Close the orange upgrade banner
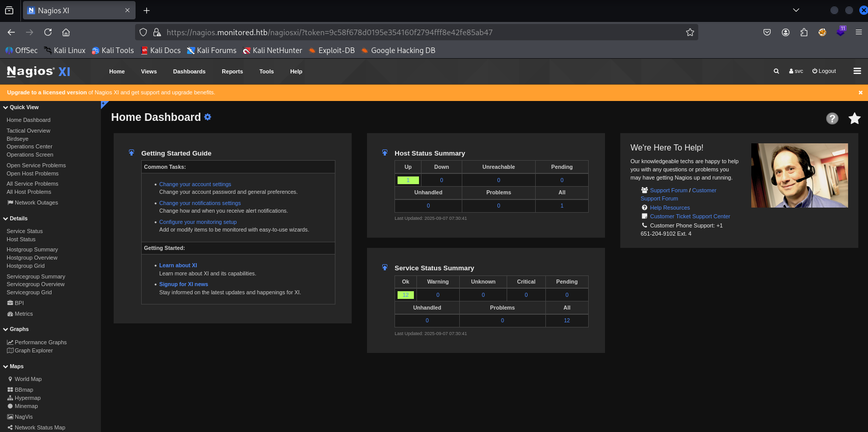The width and height of the screenshot is (868, 432). tap(860, 93)
